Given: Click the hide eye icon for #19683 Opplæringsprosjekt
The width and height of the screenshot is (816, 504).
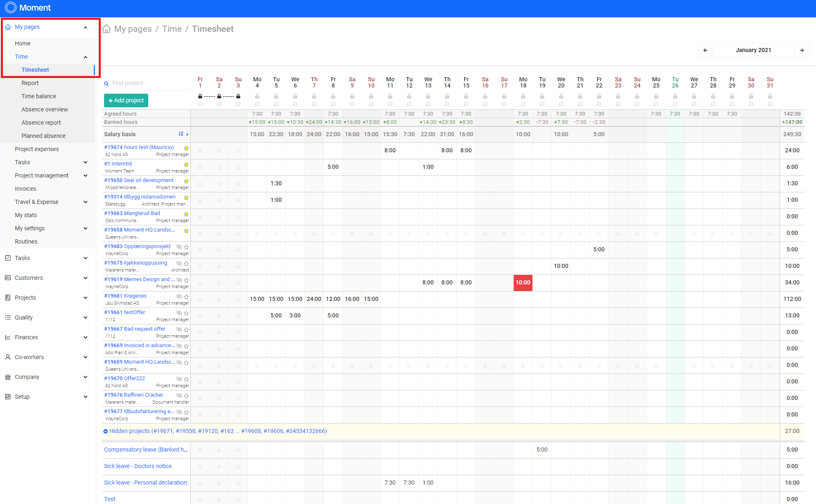Looking at the screenshot, I should click(x=179, y=247).
